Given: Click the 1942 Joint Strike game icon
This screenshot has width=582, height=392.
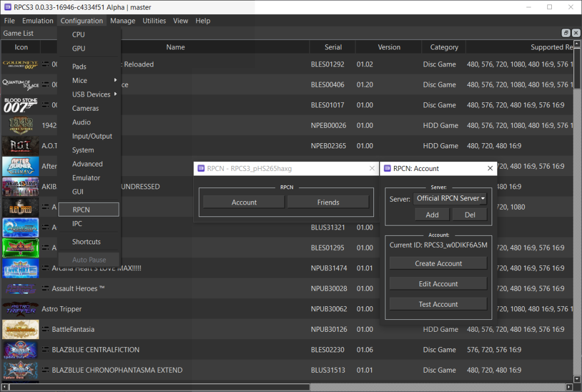Looking at the screenshot, I should pos(21,126).
